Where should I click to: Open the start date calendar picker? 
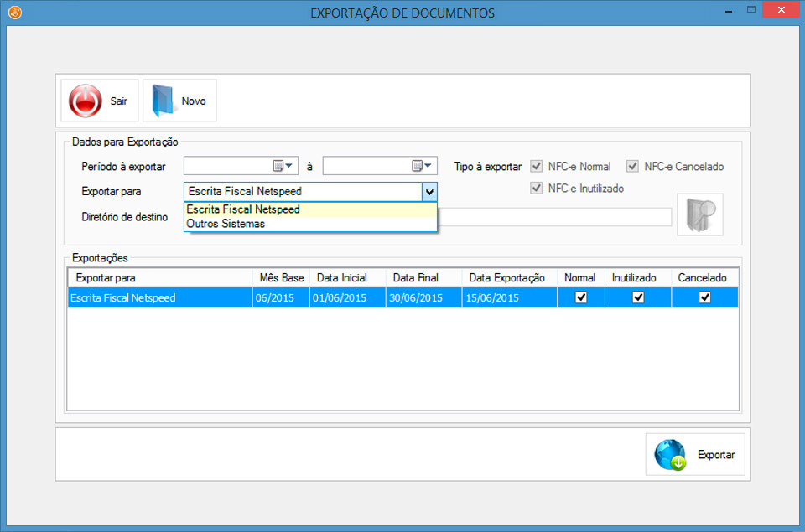tap(282, 166)
